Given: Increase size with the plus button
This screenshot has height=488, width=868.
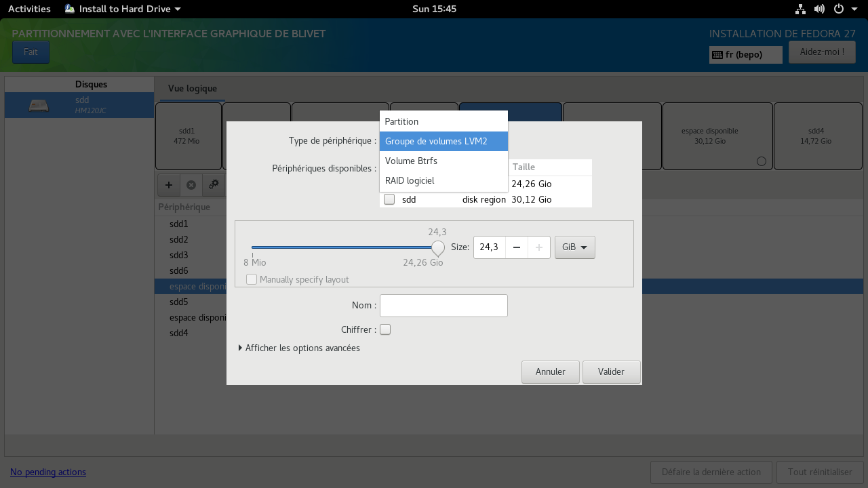Looking at the screenshot, I should pos(539,247).
